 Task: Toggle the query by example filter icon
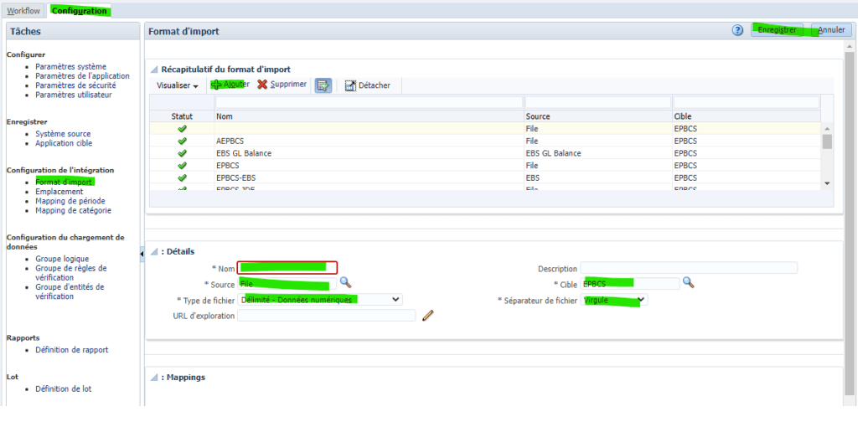[323, 85]
